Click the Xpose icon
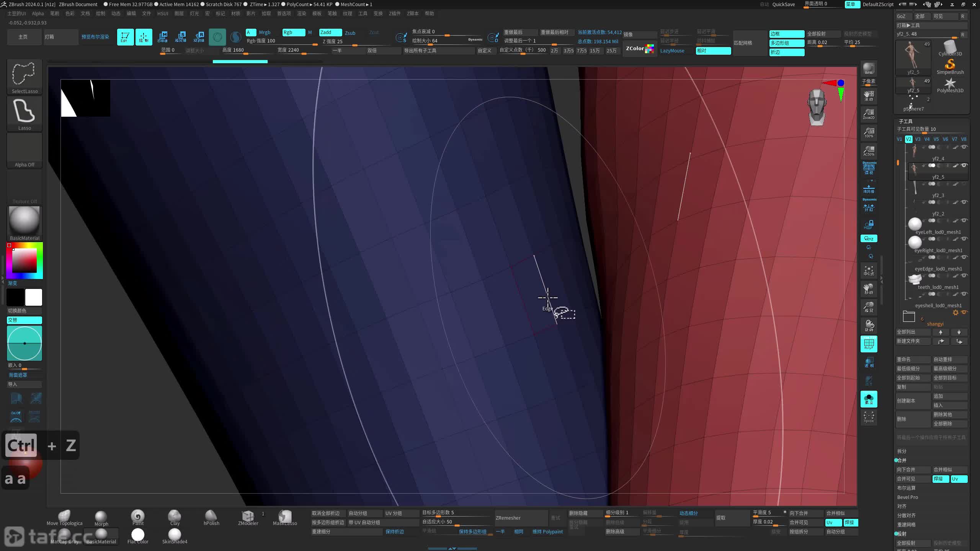The image size is (980, 551). point(869,417)
